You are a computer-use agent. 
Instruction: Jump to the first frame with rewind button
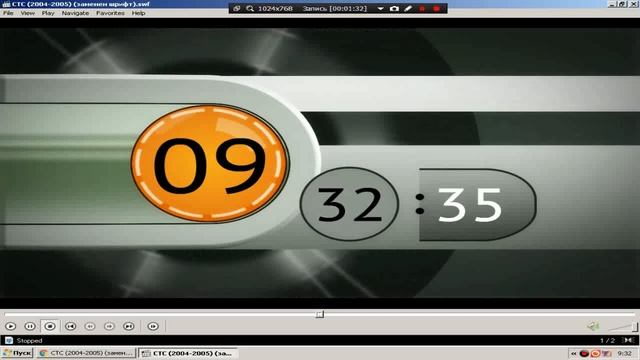tap(71, 326)
